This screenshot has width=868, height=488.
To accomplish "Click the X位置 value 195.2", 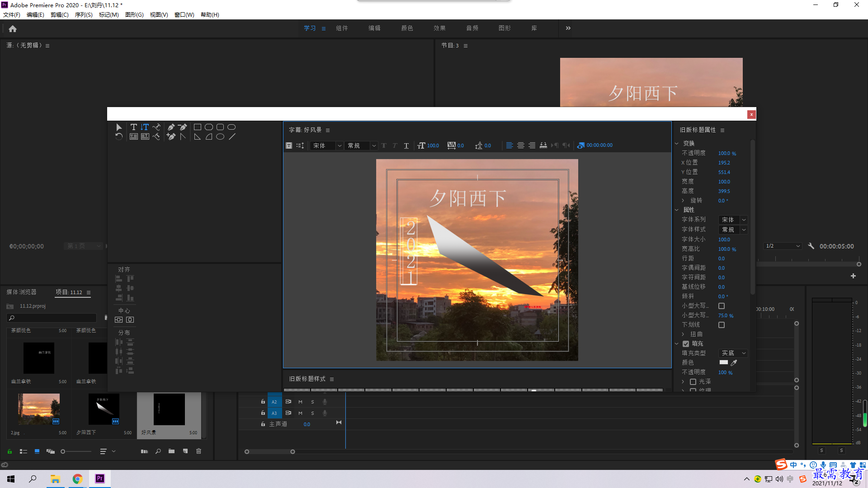I will tap(724, 163).
